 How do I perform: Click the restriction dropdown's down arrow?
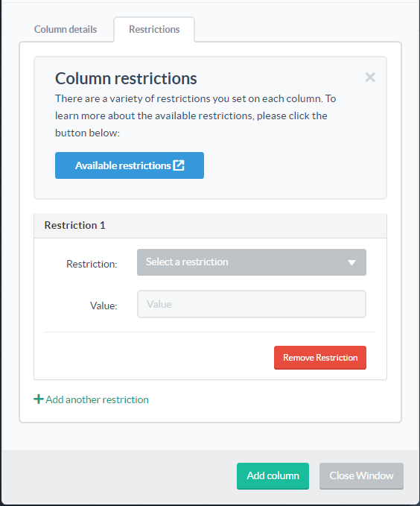pos(351,262)
